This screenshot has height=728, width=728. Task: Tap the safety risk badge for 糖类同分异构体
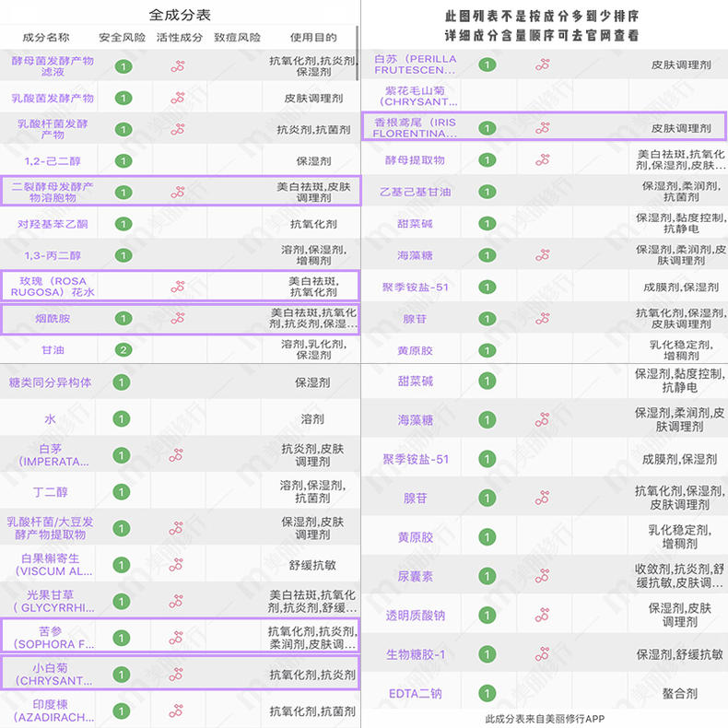point(122,382)
